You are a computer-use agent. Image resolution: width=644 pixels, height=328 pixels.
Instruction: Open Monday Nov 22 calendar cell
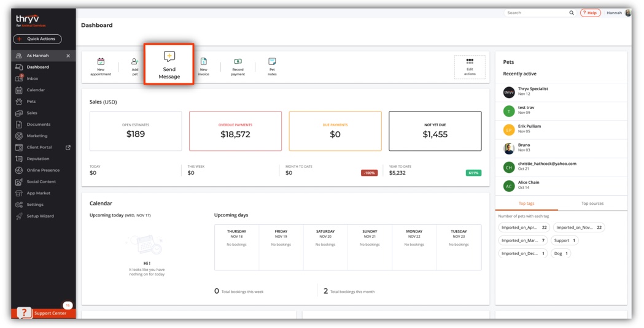click(414, 247)
